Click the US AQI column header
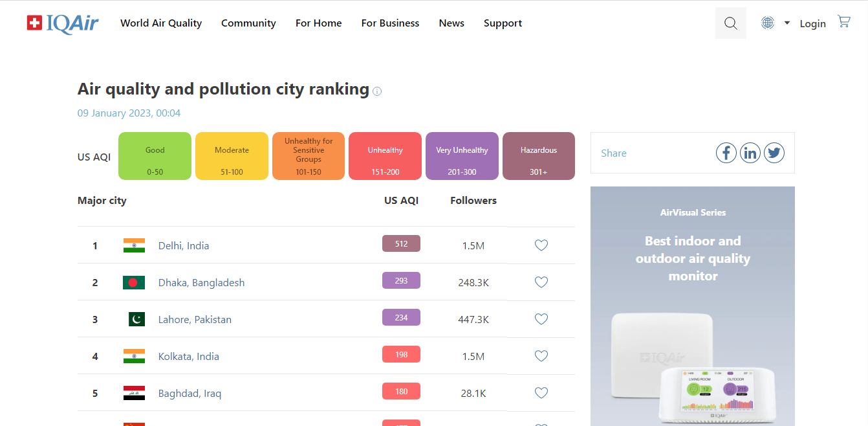 pos(401,201)
